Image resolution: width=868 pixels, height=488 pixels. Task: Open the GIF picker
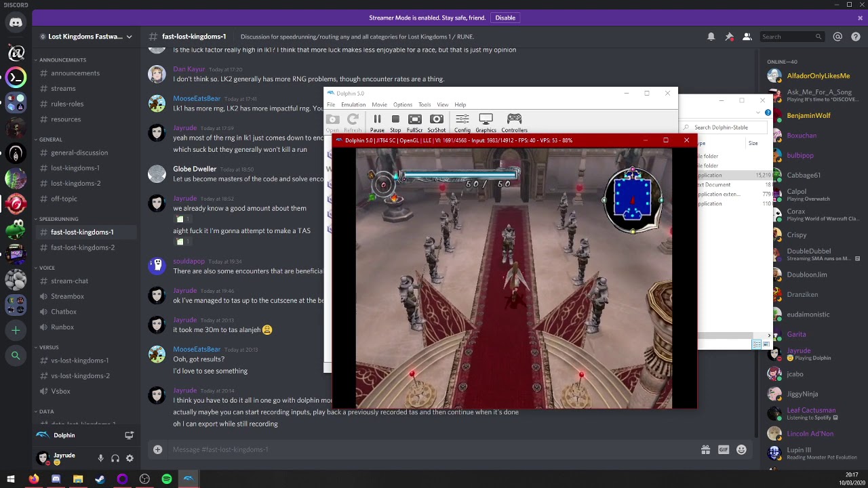724,449
